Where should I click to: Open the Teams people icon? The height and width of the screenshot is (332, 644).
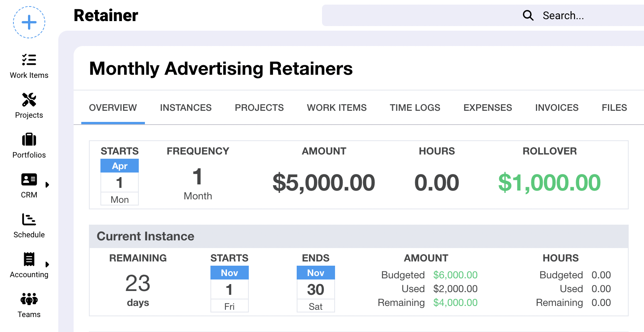coord(29,299)
